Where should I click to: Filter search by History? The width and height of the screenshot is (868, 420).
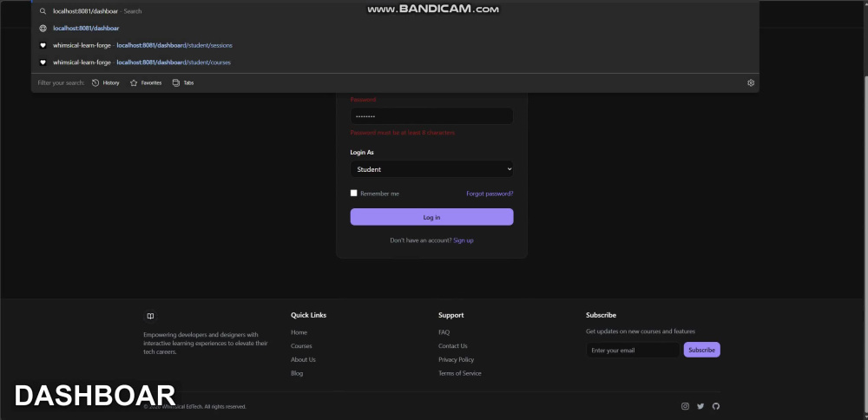105,83
